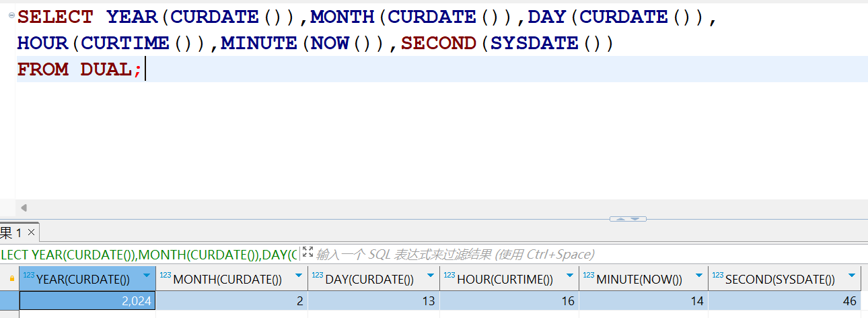Click the 123 type icon of MONTH(CURDATE()) column

coord(166,276)
